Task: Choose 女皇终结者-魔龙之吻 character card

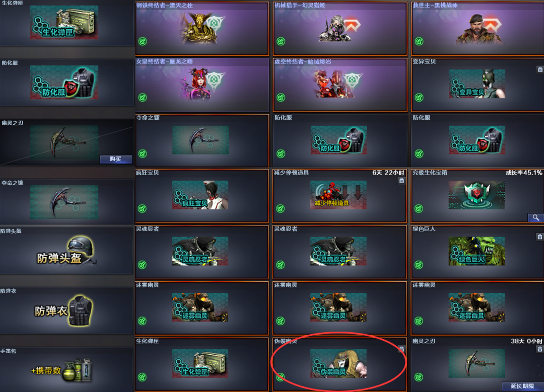Action: point(202,85)
